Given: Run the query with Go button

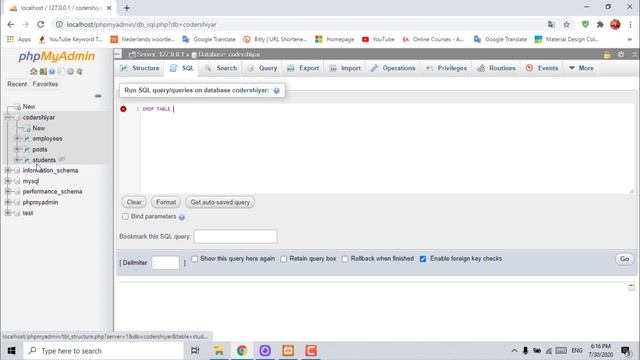Looking at the screenshot, I should tap(624, 259).
